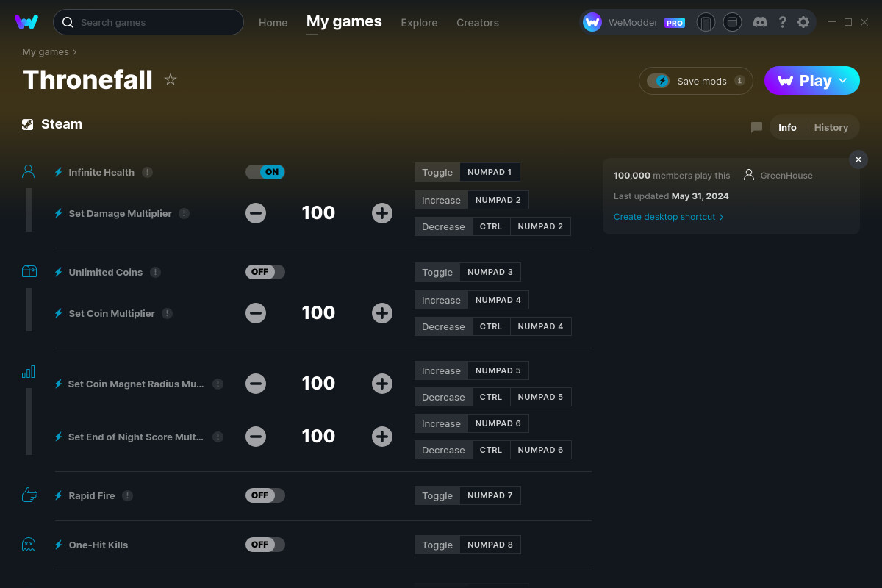
Task: Select the ghost enemies category icon
Action: (28, 544)
